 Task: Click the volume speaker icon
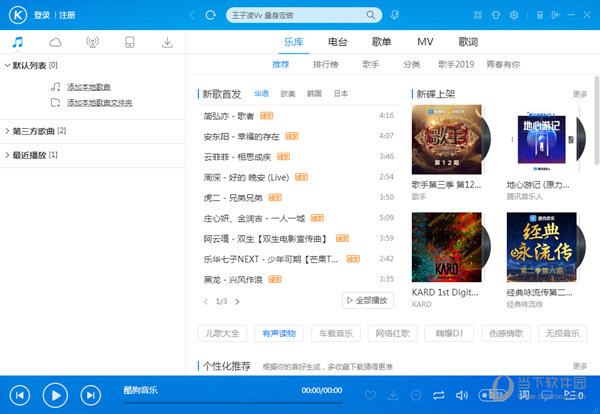(x=462, y=396)
